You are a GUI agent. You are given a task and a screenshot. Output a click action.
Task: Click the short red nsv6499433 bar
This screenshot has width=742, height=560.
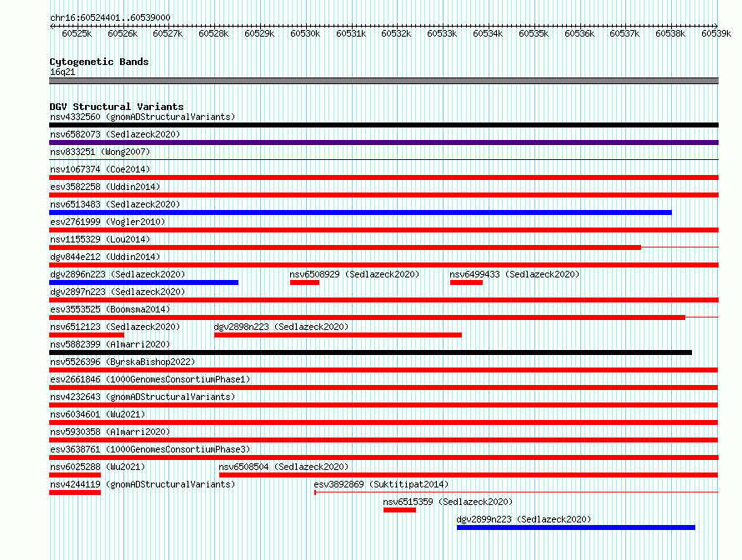(x=467, y=282)
